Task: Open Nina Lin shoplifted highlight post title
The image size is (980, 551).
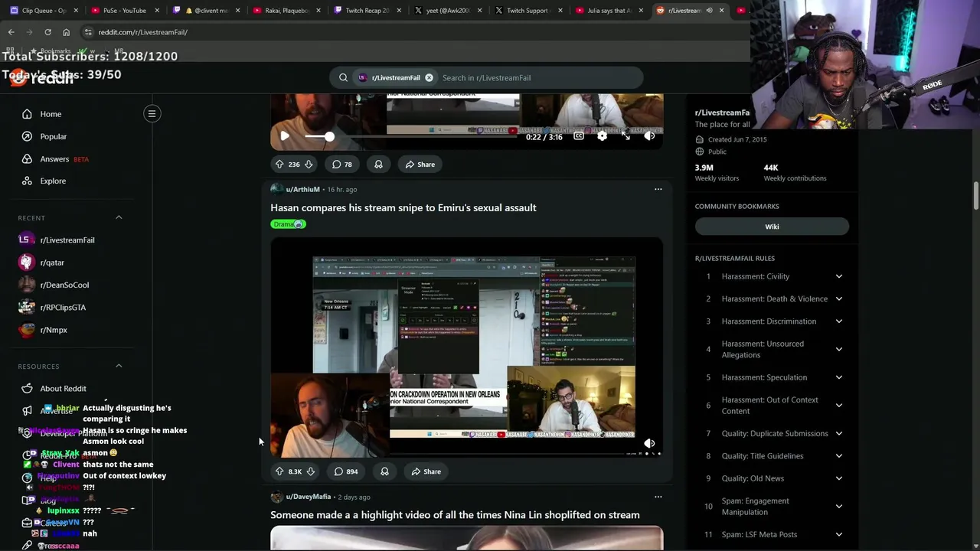Action: click(455, 515)
